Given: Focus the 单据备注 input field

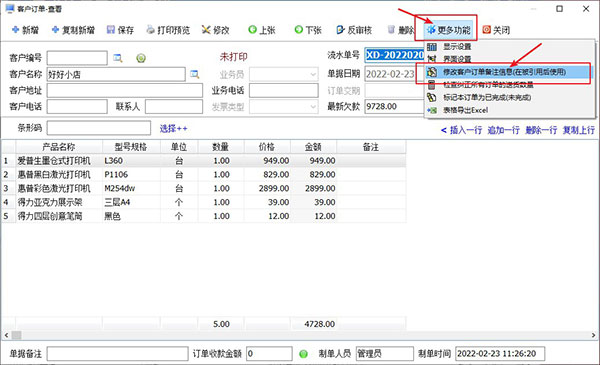Looking at the screenshot, I should (x=117, y=354).
